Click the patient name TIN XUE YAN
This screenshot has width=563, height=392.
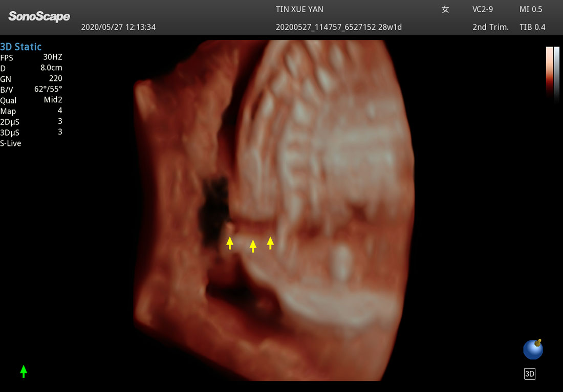299,9
